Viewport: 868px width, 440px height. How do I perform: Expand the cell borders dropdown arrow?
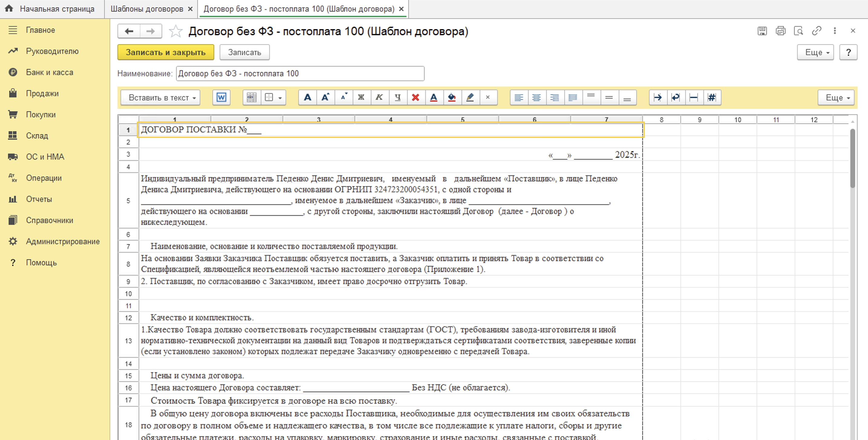(280, 98)
